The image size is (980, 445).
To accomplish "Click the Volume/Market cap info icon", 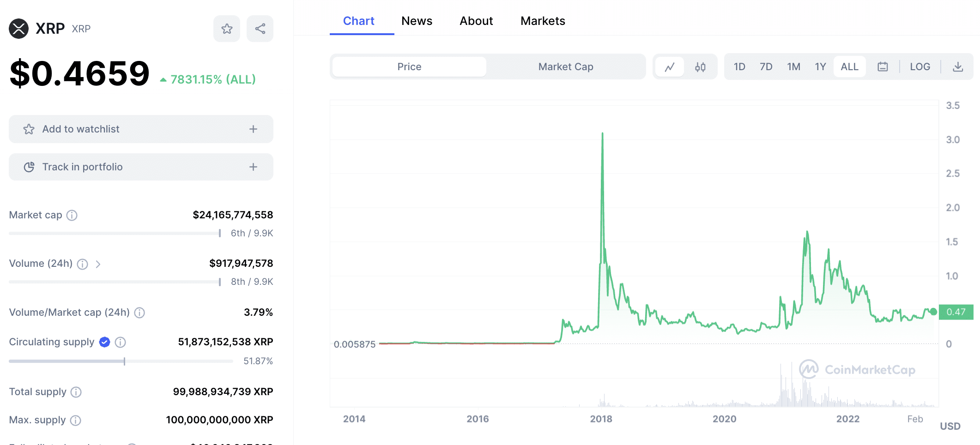I will [139, 313].
